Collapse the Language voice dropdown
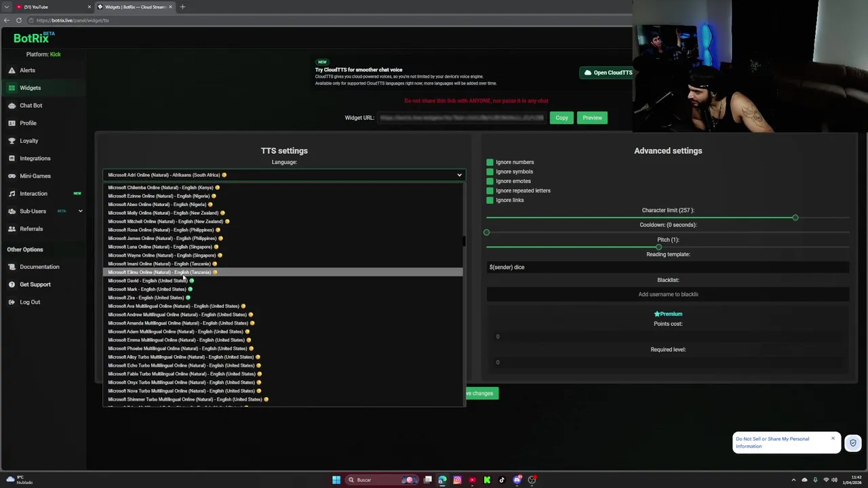The height and width of the screenshot is (488, 868). [x=284, y=175]
